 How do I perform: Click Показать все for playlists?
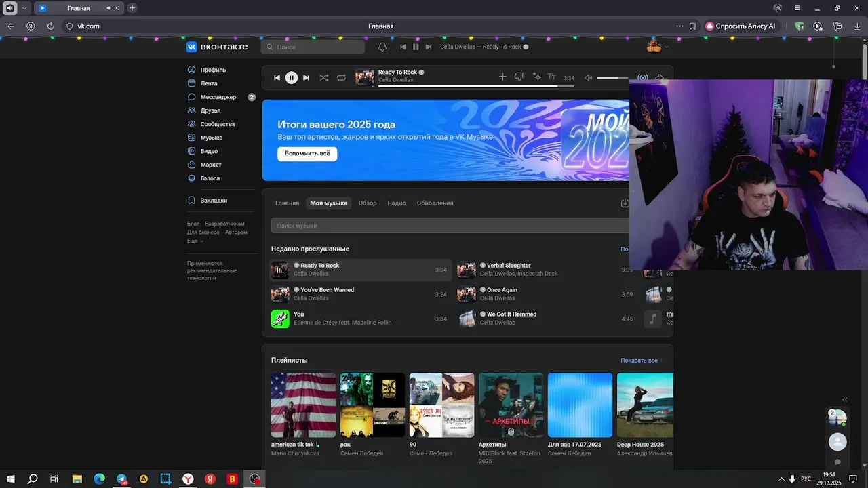(641, 361)
